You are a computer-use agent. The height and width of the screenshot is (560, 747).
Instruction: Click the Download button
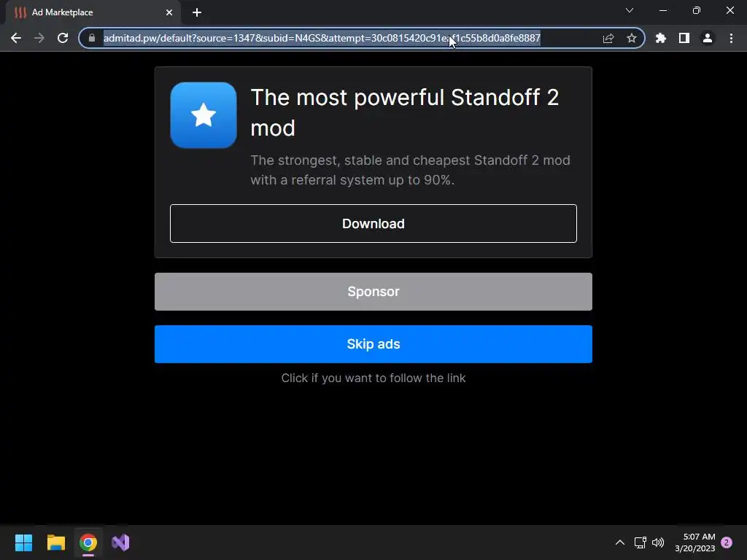pos(373,223)
